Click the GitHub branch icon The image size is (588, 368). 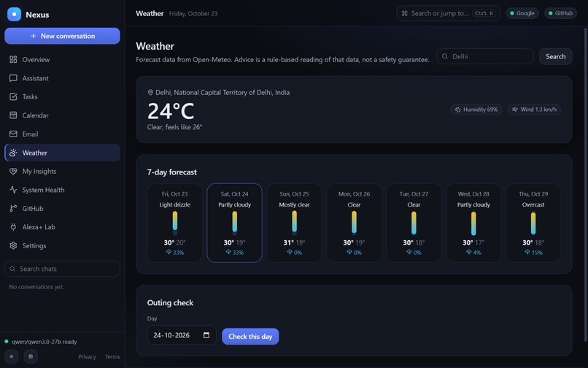tap(13, 208)
